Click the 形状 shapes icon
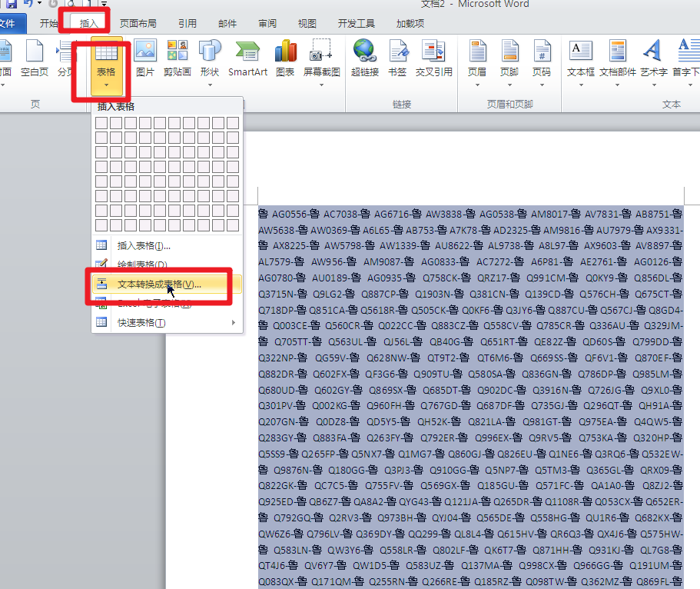Image resolution: width=700 pixels, height=589 pixels. click(x=209, y=51)
